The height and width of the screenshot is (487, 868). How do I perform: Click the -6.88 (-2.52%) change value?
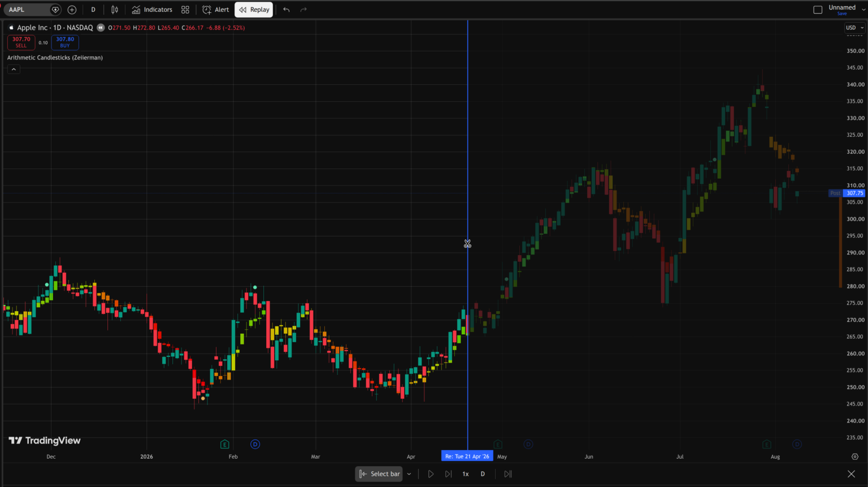coord(225,28)
